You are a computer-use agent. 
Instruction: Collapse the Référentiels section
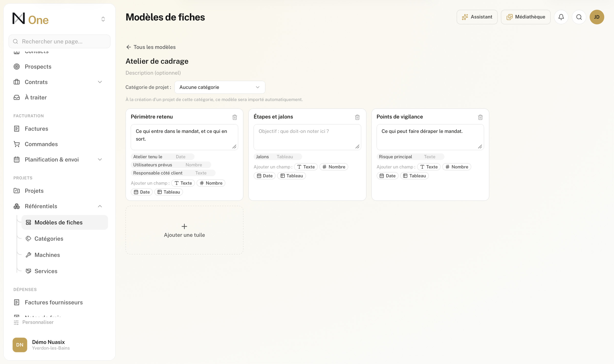[100, 206]
